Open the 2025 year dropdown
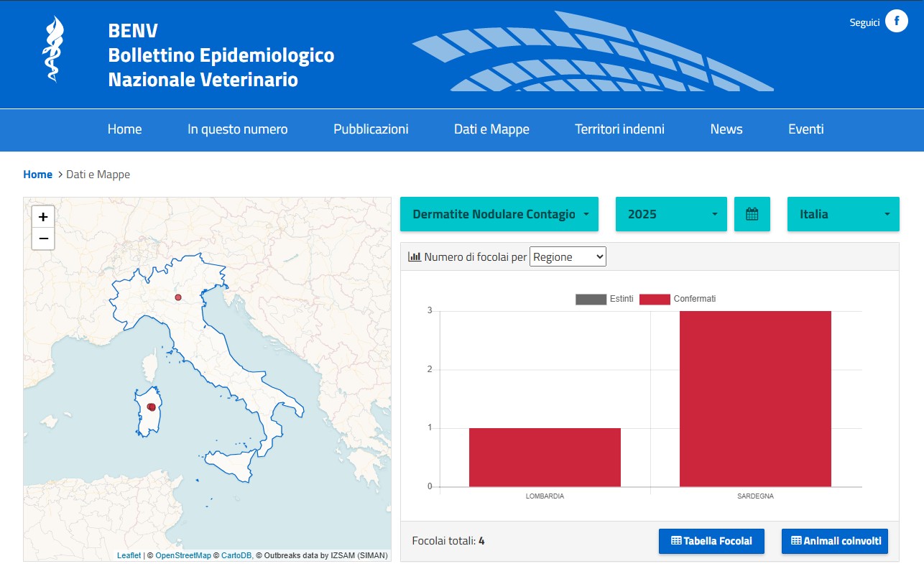This screenshot has width=924, height=579. click(671, 214)
